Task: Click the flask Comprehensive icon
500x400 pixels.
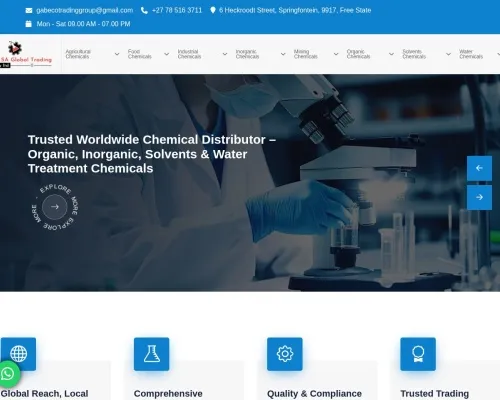Action: pyautogui.click(x=152, y=354)
